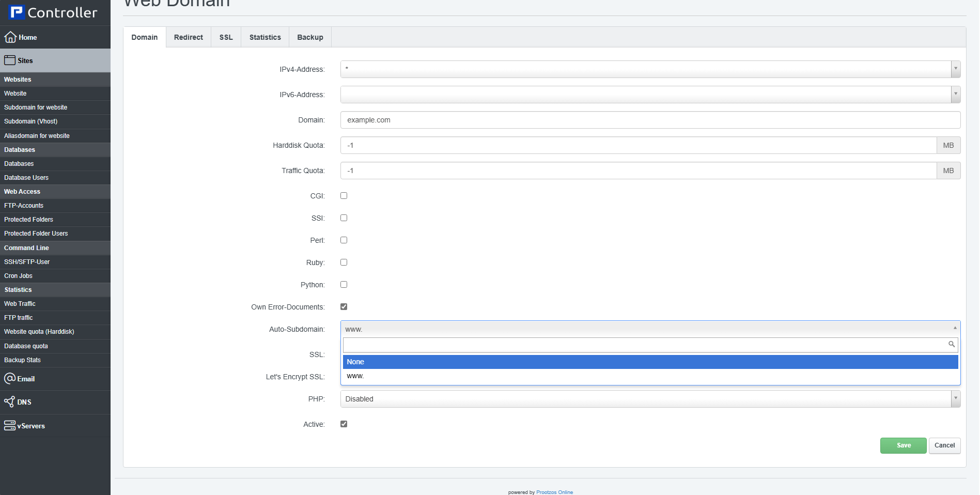Select the Sites window icon
The width and height of the screenshot is (980, 495).
pos(10,60)
